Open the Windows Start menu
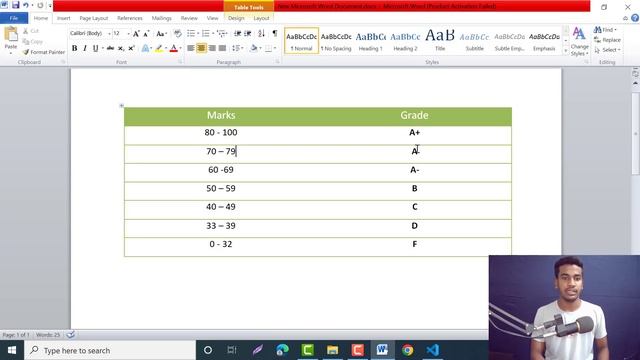 (x=12, y=350)
